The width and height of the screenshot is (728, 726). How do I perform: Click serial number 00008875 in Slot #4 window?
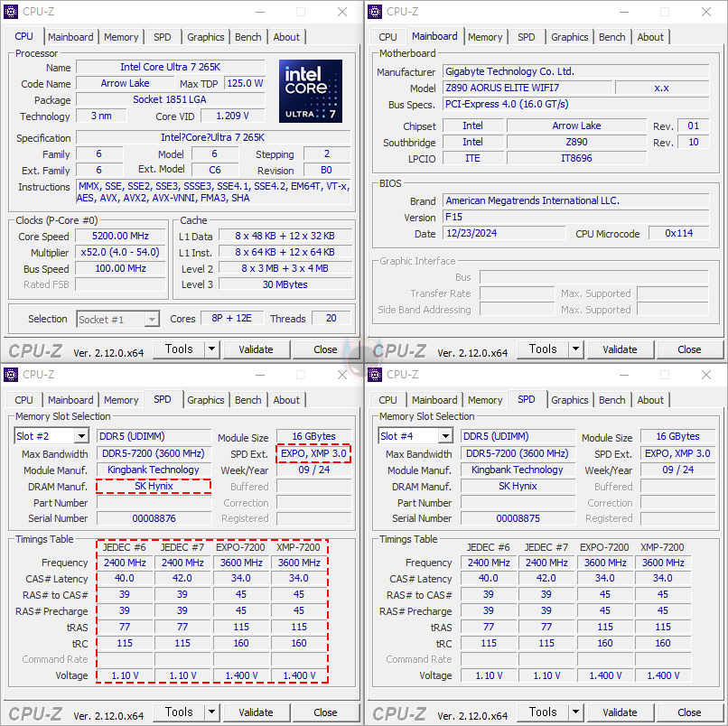tap(518, 518)
